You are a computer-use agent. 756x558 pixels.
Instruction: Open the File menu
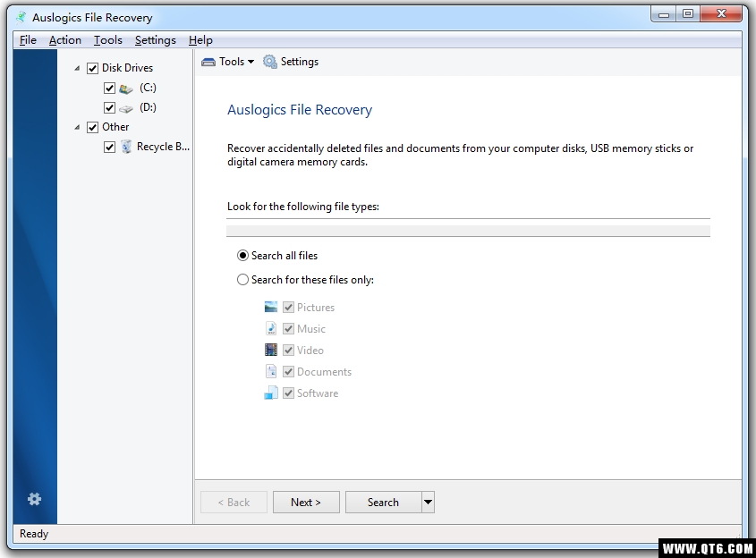click(28, 40)
